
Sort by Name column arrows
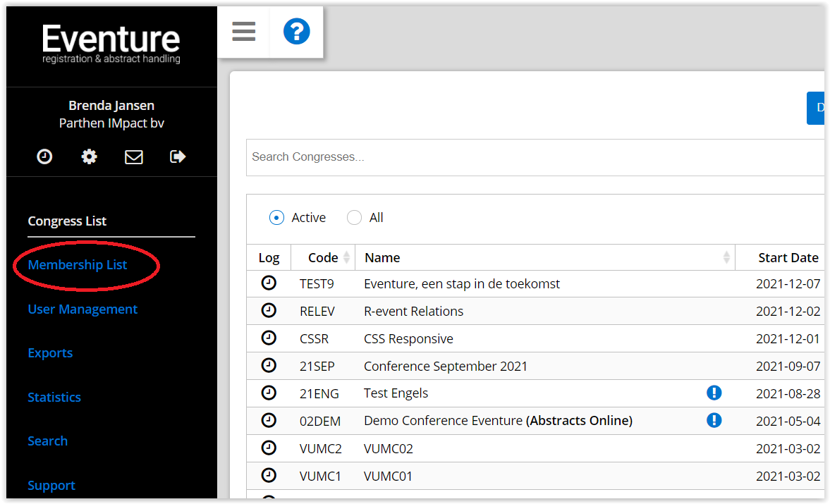click(x=726, y=258)
